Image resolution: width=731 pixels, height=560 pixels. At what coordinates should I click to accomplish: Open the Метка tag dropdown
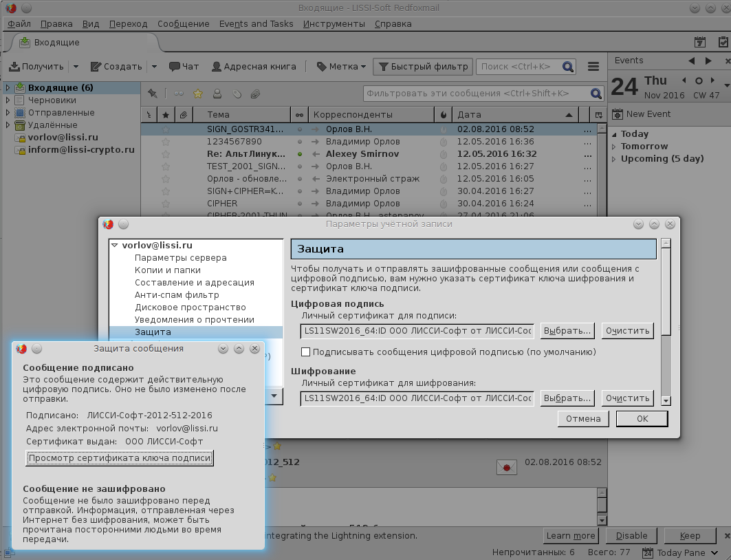[x=341, y=67]
